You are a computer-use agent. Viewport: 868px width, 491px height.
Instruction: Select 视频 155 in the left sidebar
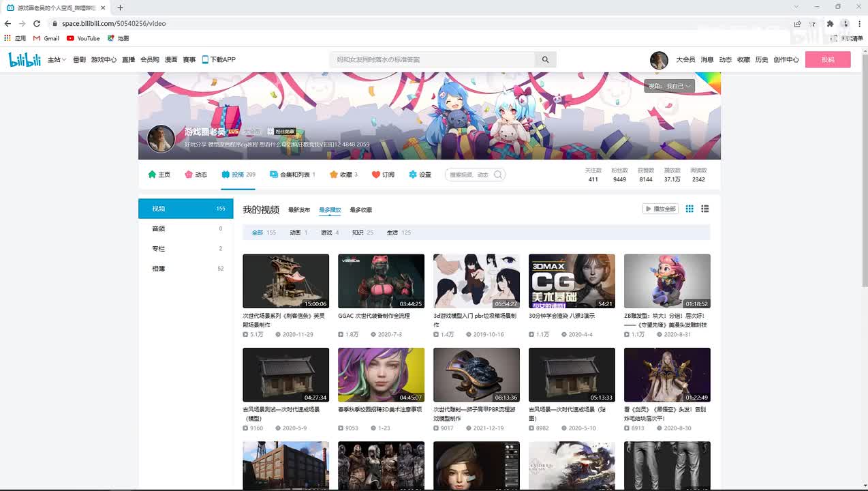(x=186, y=209)
